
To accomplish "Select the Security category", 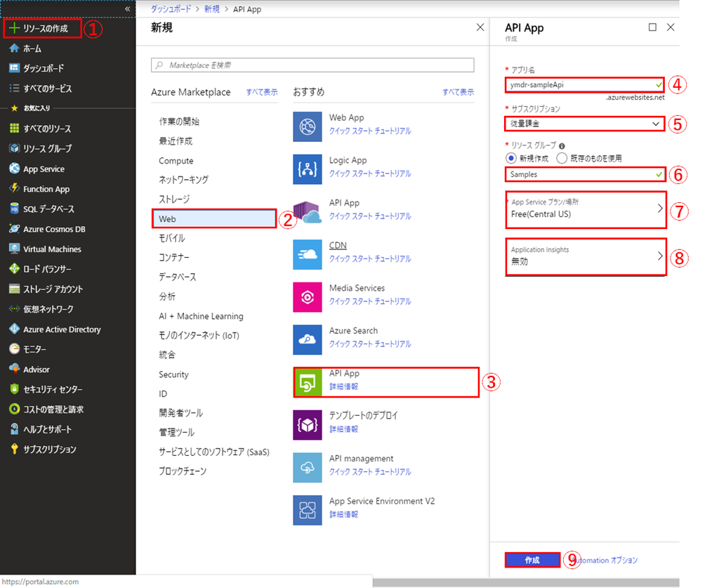I will click(x=174, y=374).
